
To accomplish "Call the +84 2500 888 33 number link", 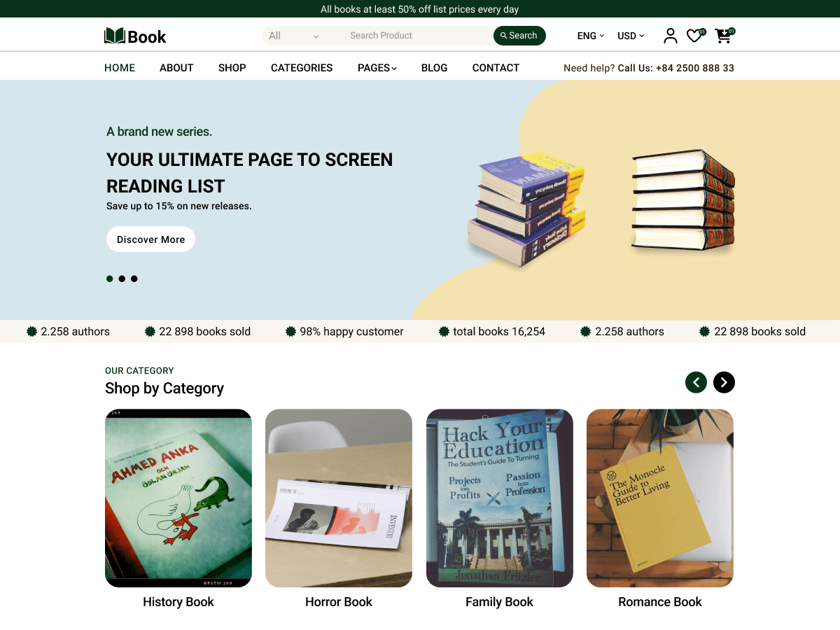I will click(x=695, y=68).
